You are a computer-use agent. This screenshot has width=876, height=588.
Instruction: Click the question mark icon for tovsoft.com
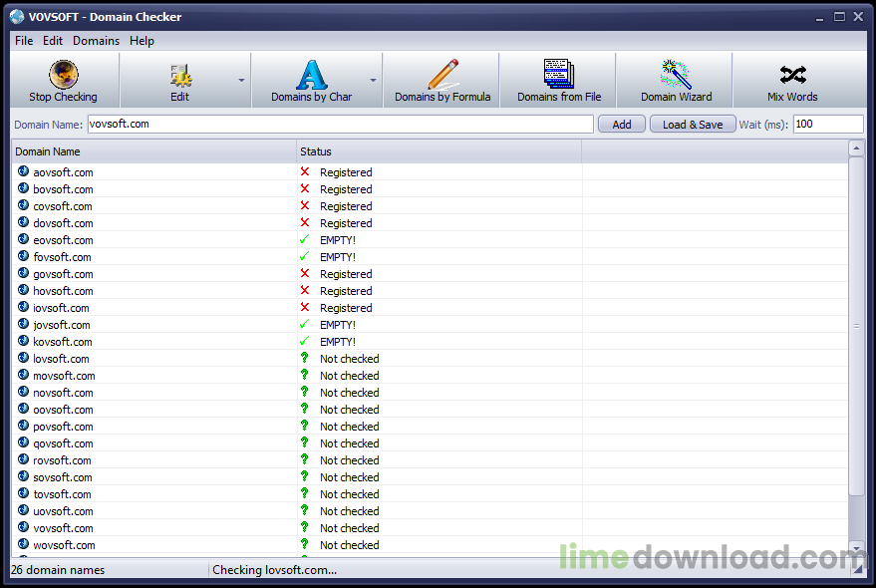pyautogui.click(x=305, y=493)
